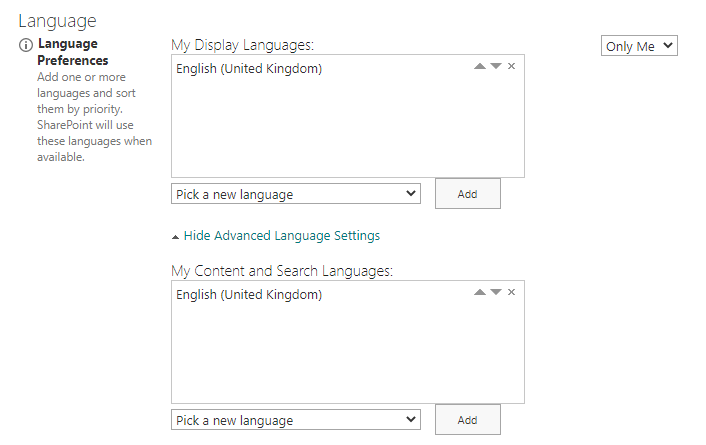This screenshot has height=445, width=706.
Task: Click the 'Hide Advanced Language Settings' link text
Action: [281, 236]
